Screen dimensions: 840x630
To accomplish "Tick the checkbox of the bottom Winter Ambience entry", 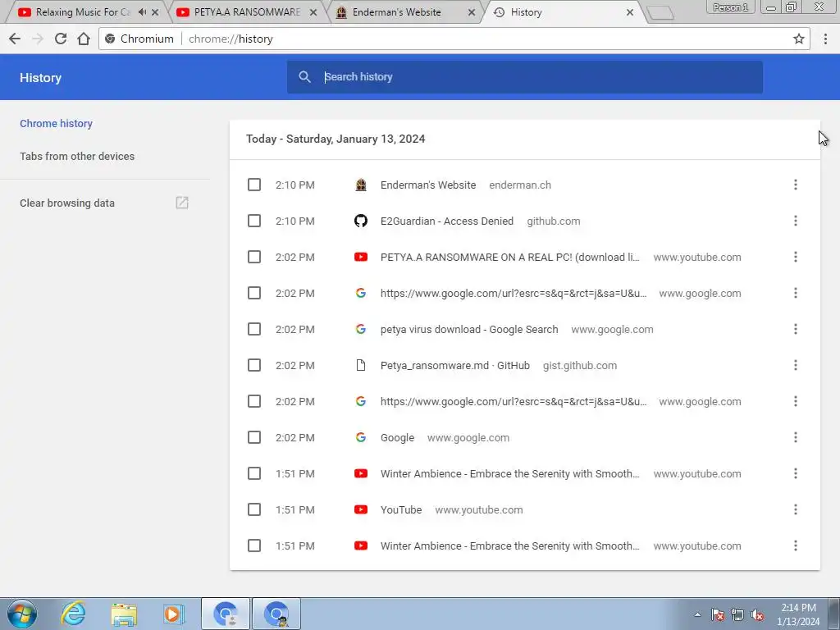I will [x=254, y=546].
